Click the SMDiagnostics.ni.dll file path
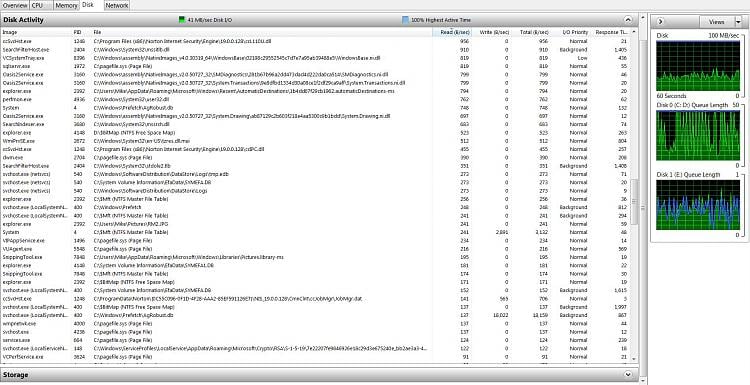 [241, 75]
